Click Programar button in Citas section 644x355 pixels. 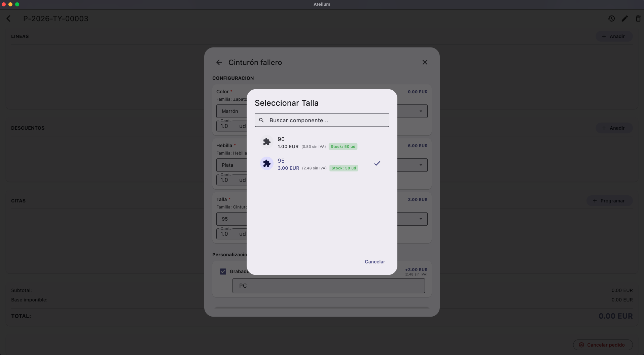tap(609, 201)
